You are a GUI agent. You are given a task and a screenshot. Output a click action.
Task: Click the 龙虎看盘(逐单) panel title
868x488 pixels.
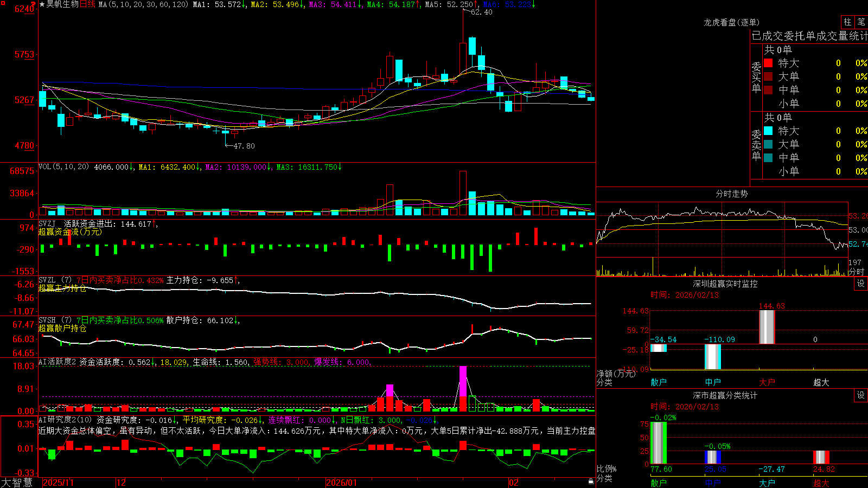click(x=731, y=23)
